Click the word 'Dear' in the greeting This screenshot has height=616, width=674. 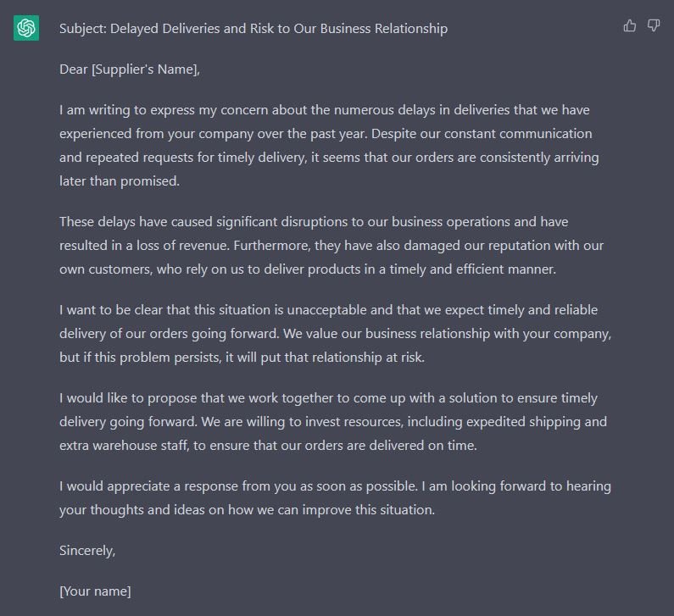[x=74, y=69]
